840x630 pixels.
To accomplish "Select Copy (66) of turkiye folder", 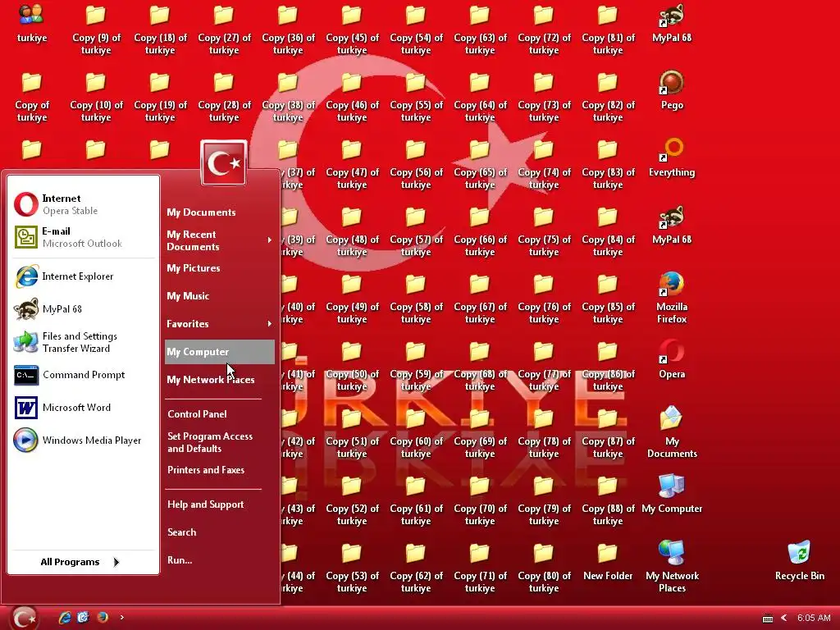I will point(479,231).
